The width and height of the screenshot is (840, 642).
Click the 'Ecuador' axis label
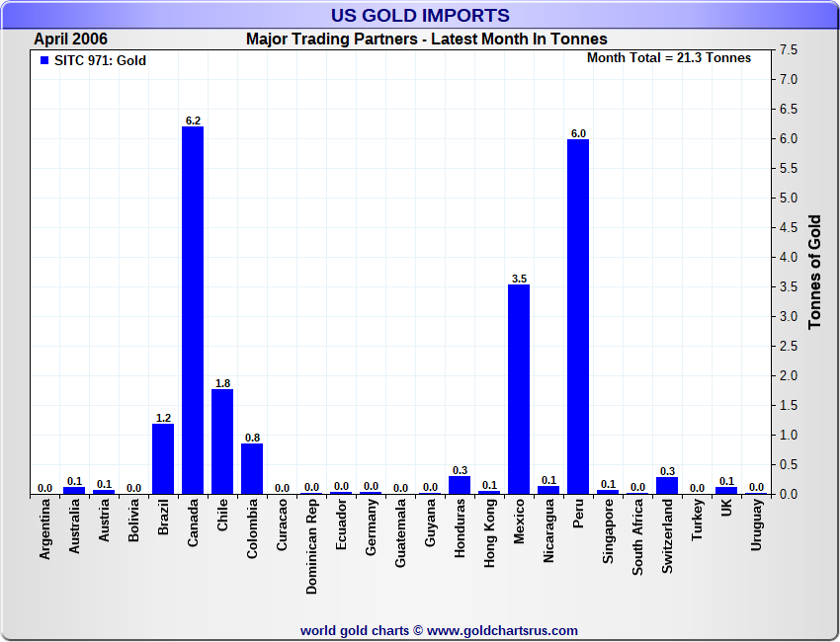[341, 524]
